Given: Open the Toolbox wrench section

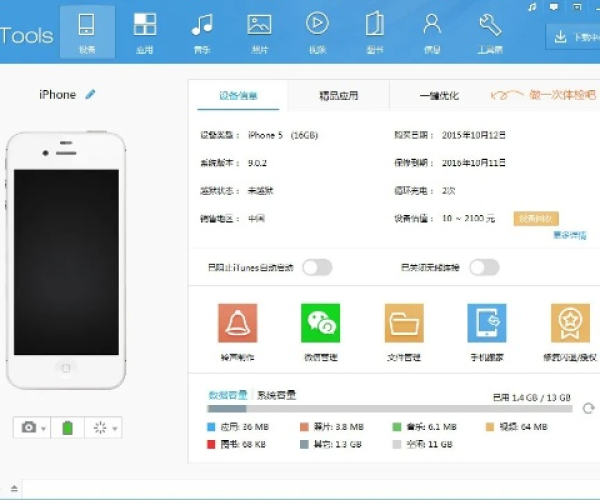Looking at the screenshot, I should click(490, 33).
